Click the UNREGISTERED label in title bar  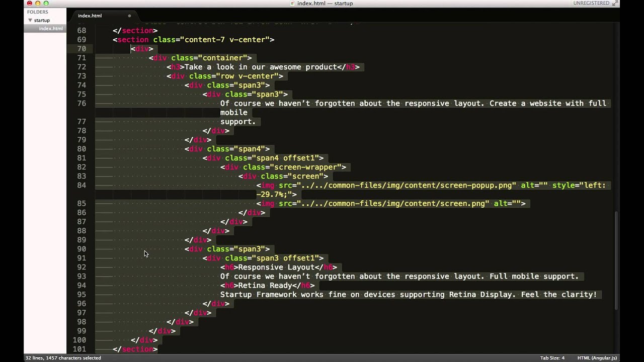click(x=591, y=3)
